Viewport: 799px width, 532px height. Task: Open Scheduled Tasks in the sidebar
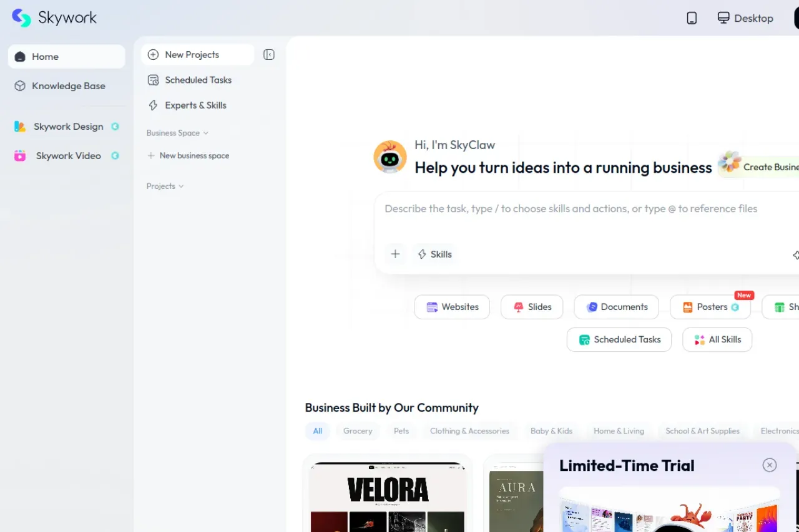click(x=197, y=80)
